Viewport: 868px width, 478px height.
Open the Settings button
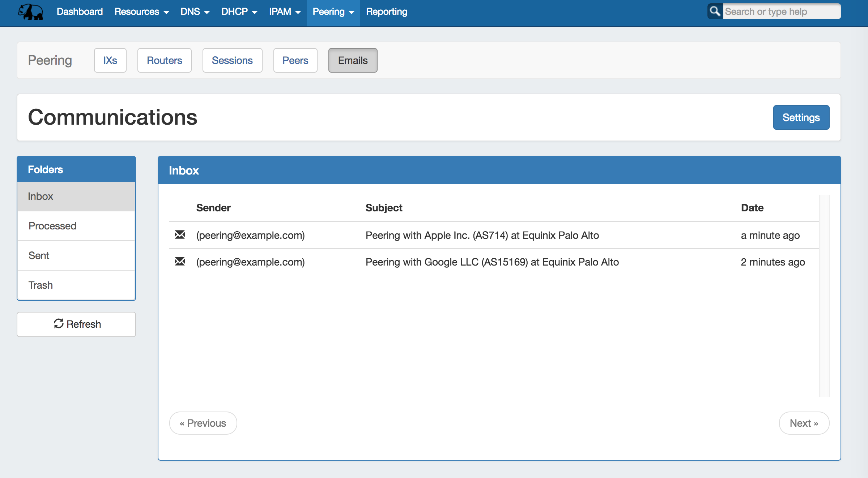tap(801, 117)
